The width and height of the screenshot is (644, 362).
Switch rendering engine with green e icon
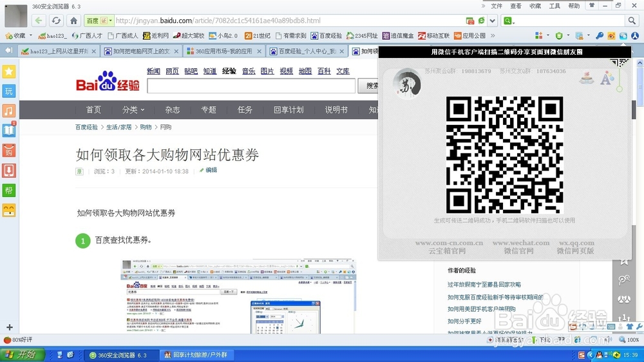click(481, 20)
